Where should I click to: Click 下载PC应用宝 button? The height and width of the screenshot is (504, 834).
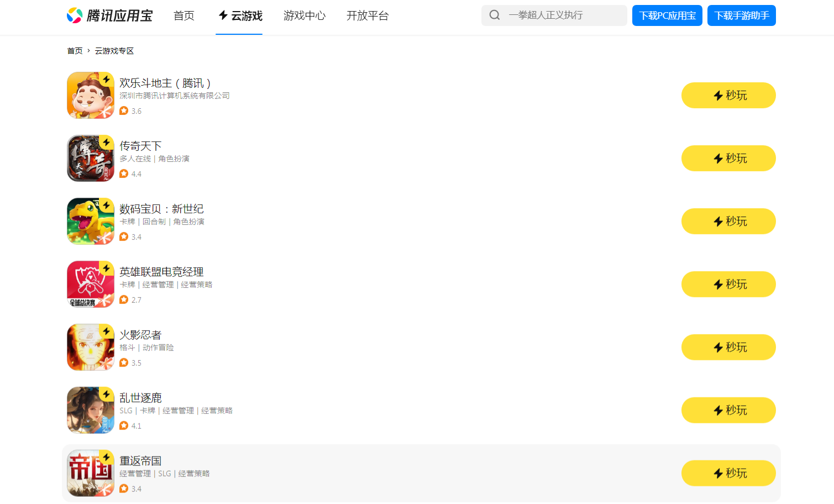[x=667, y=15]
